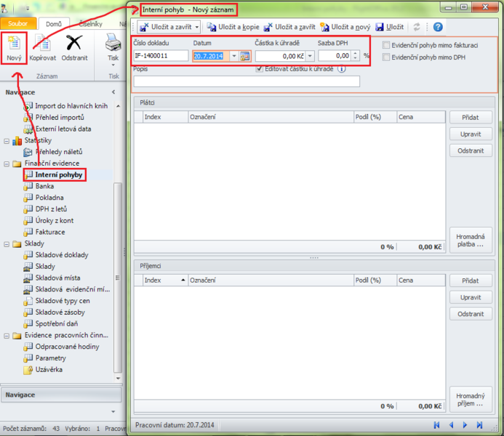Click the Kopírovat icon in ribbon
This screenshot has width=504, height=436.
[43, 45]
